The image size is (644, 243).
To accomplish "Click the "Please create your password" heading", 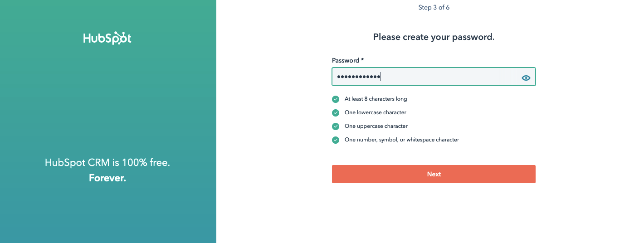I will [x=434, y=37].
